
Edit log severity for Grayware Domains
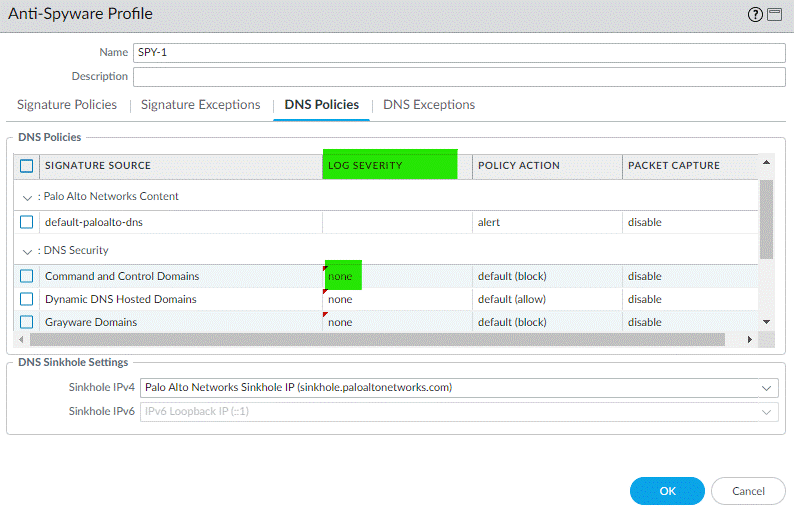click(340, 322)
